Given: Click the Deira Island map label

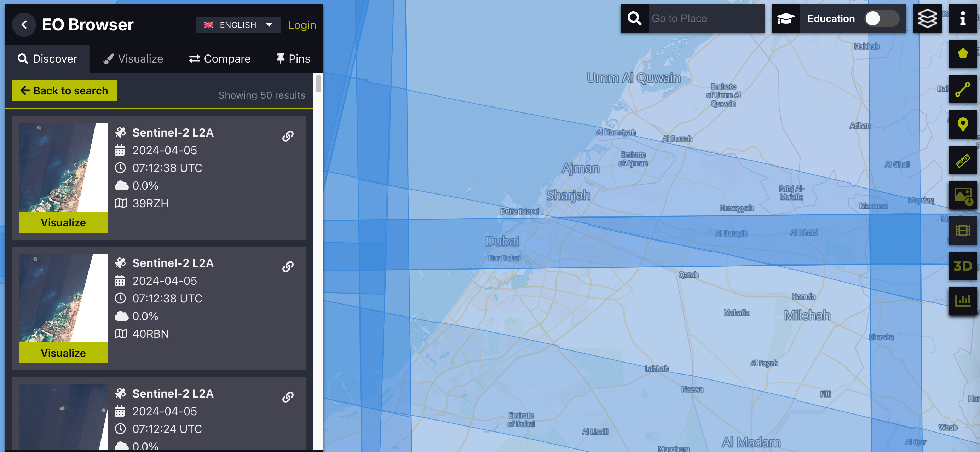Looking at the screenshot, I should pyautogui.click(x=519, y=211).
